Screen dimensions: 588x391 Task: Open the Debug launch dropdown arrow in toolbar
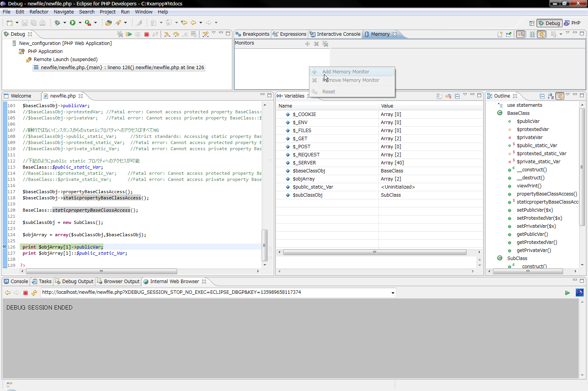(x=65, y=23)
